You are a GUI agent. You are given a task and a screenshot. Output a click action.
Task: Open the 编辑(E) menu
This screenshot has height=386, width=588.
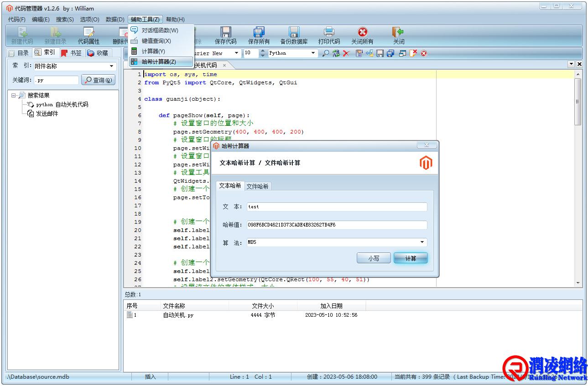[x=41, y=19]
